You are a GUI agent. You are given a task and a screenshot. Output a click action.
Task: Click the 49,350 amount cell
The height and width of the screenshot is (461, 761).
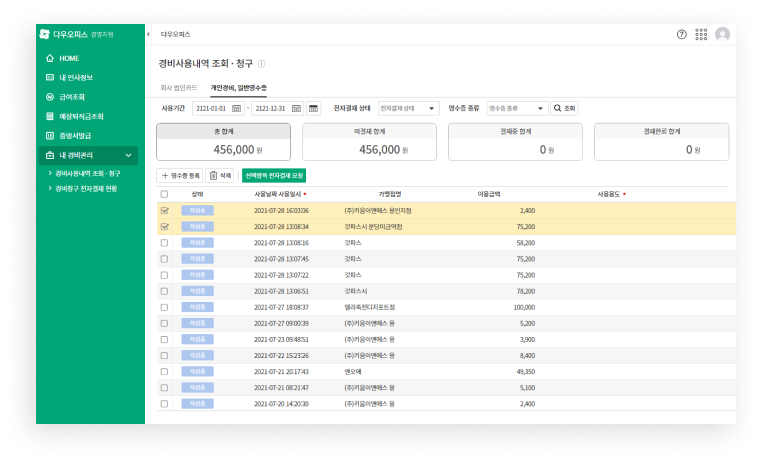[x=526, y=372]
